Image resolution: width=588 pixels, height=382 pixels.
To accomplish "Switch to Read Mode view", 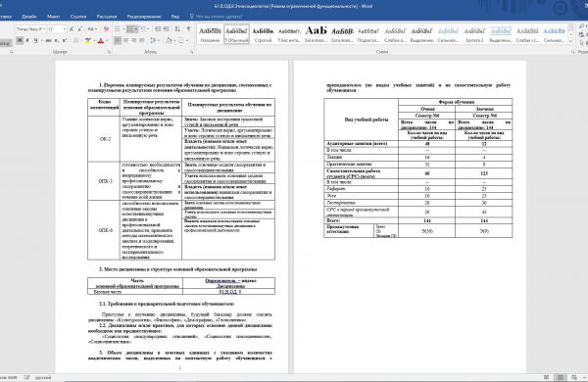I will 547,377.
